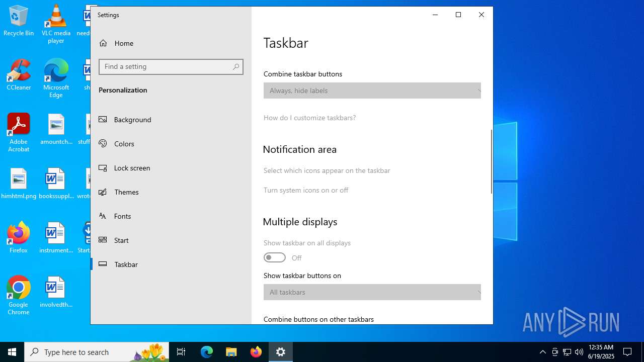Open Fonts settings page
Viewport: 644px width, 362px height.
tap(171, 216)
